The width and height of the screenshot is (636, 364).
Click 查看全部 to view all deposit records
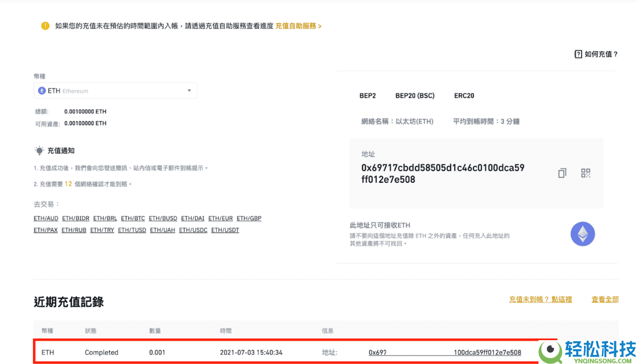point(605,299)
